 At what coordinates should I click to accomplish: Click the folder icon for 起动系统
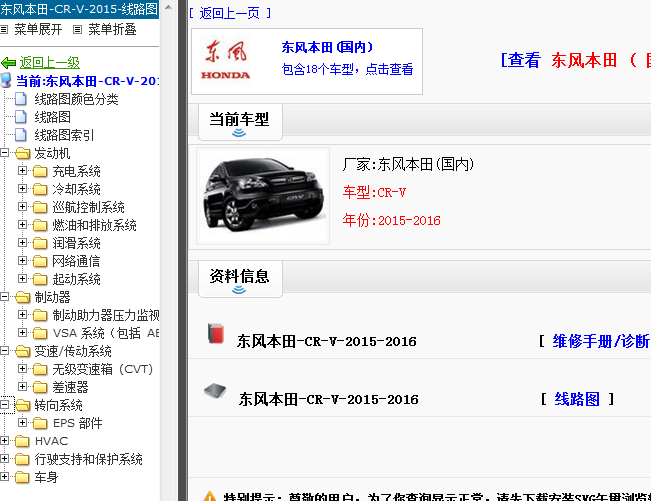(40, 279)
